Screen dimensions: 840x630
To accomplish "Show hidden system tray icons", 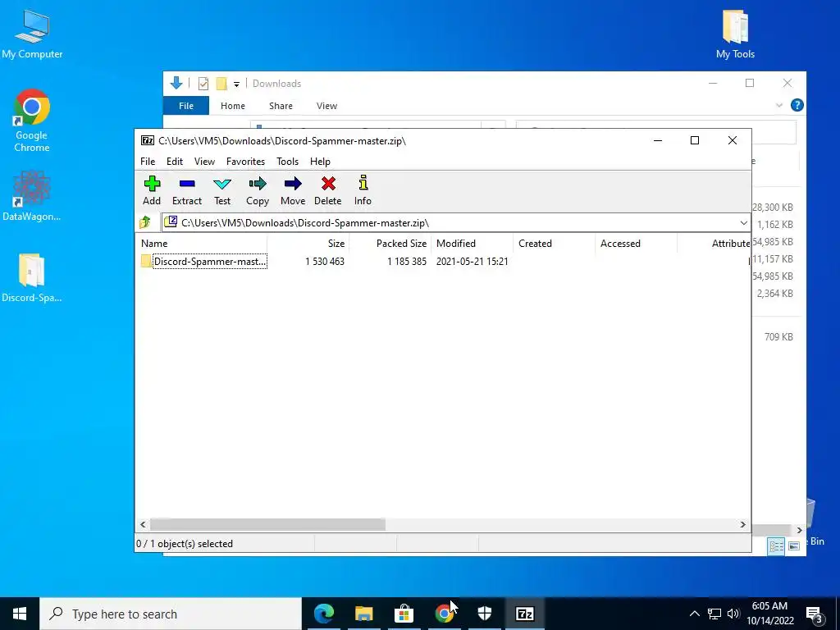I will [694, 614].
